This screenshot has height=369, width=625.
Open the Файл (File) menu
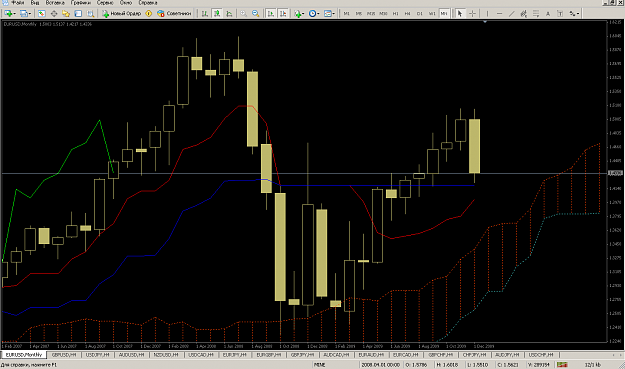click(18, 3)
